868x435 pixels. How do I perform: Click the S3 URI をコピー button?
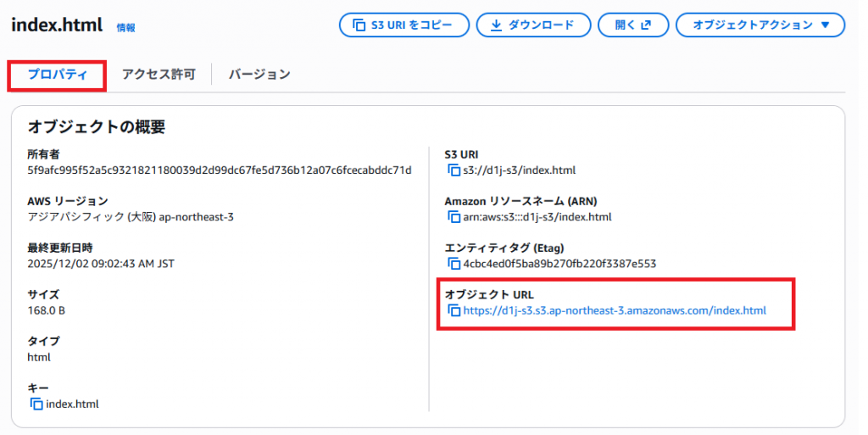pos(404,25)
